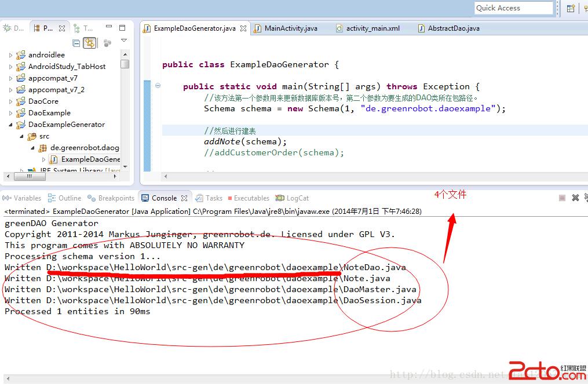Click the Remove Launch icon in Console
588x386 pixels.
[x=575, y=198]
